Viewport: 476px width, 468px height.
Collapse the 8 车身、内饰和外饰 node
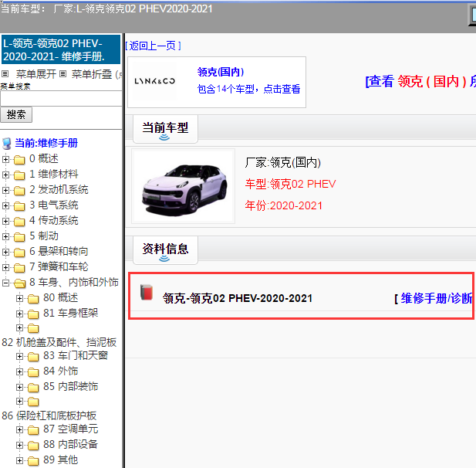click(x=5, y=283)
